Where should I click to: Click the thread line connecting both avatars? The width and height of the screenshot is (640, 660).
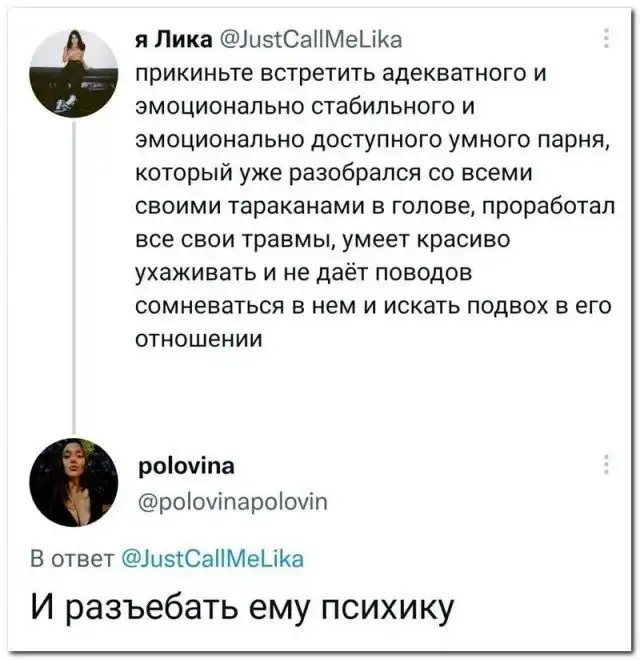[x=73, y=270]
